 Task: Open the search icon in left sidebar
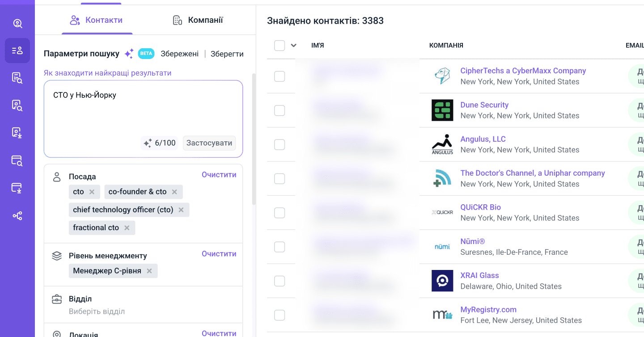pyautogui.click(x=17, y=24)
